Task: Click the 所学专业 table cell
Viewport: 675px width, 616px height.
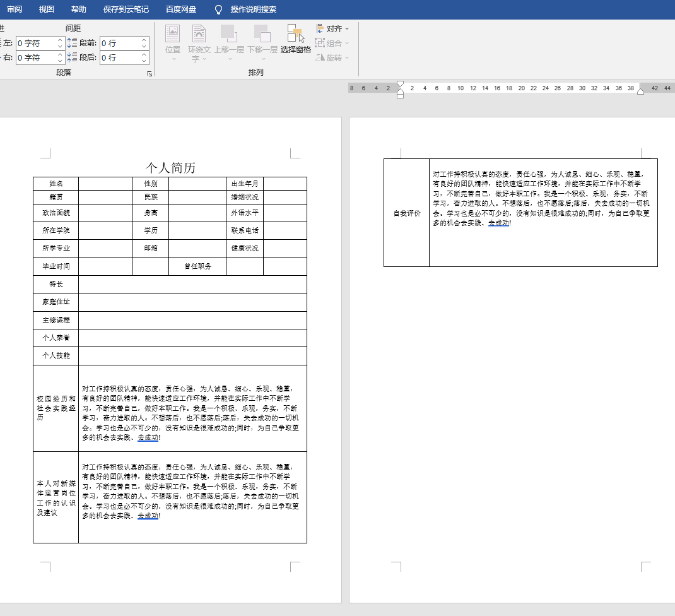Action: [56, 248]
